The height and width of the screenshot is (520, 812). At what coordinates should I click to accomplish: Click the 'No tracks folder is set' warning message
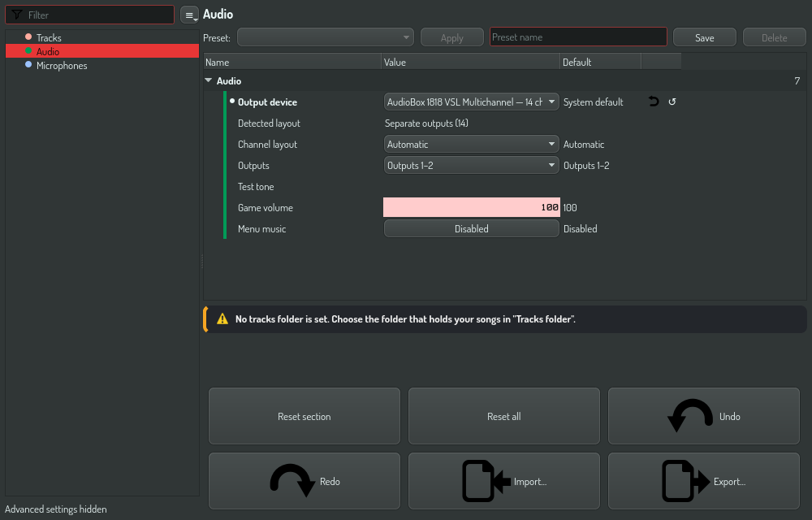click(x=405, y=319)
